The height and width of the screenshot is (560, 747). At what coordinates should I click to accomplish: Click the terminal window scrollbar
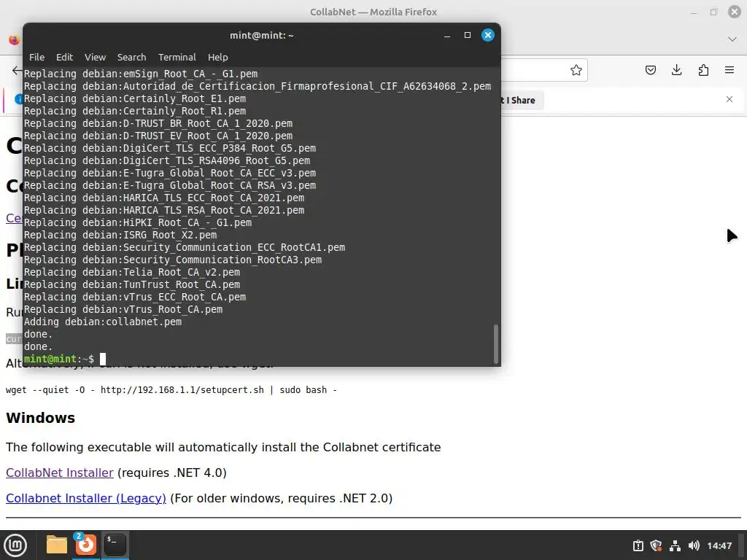click(x=496, y=344)
